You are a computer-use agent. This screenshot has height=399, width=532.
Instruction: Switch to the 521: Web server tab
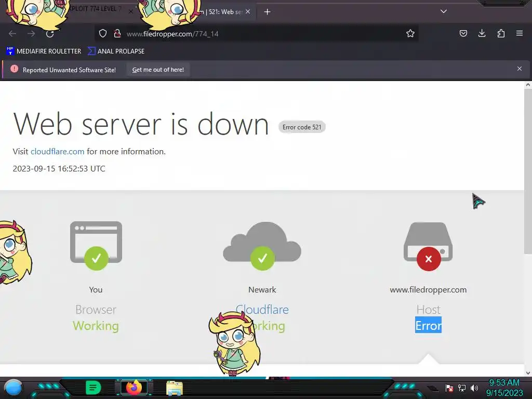(220, 12)
